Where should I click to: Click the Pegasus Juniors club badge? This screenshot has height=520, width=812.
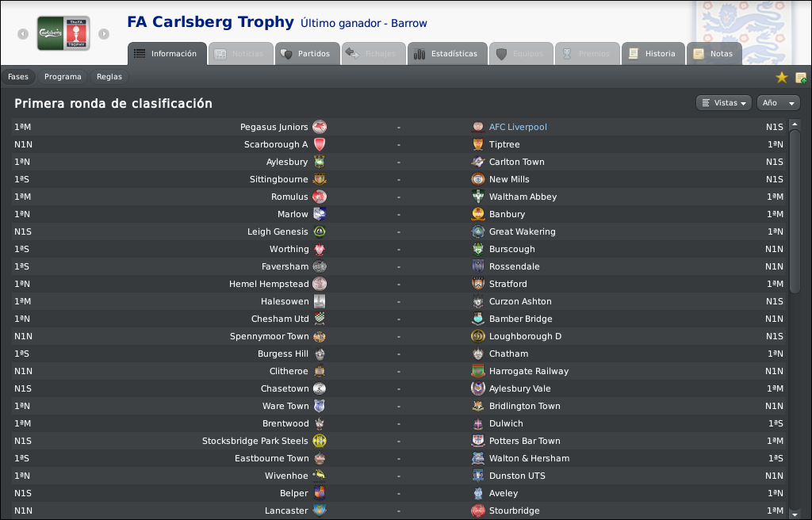(x=320, y=127)
